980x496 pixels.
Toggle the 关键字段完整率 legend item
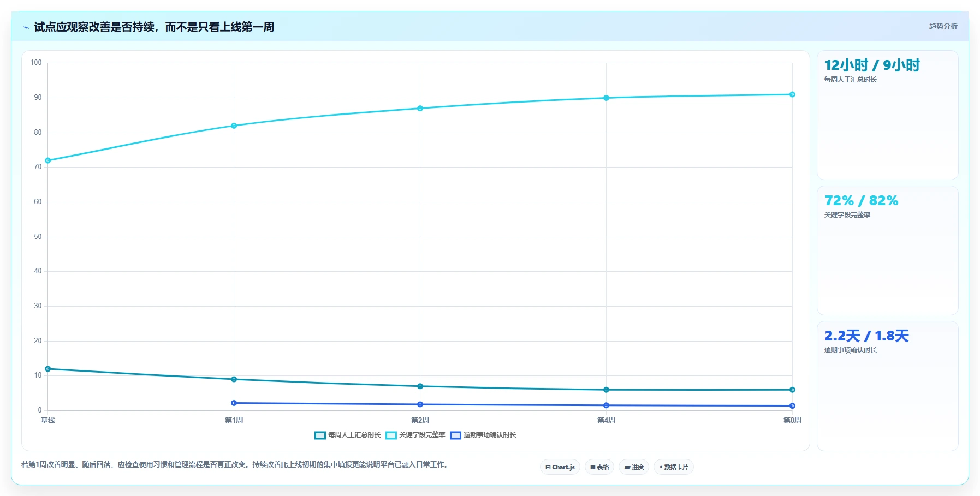415,435
